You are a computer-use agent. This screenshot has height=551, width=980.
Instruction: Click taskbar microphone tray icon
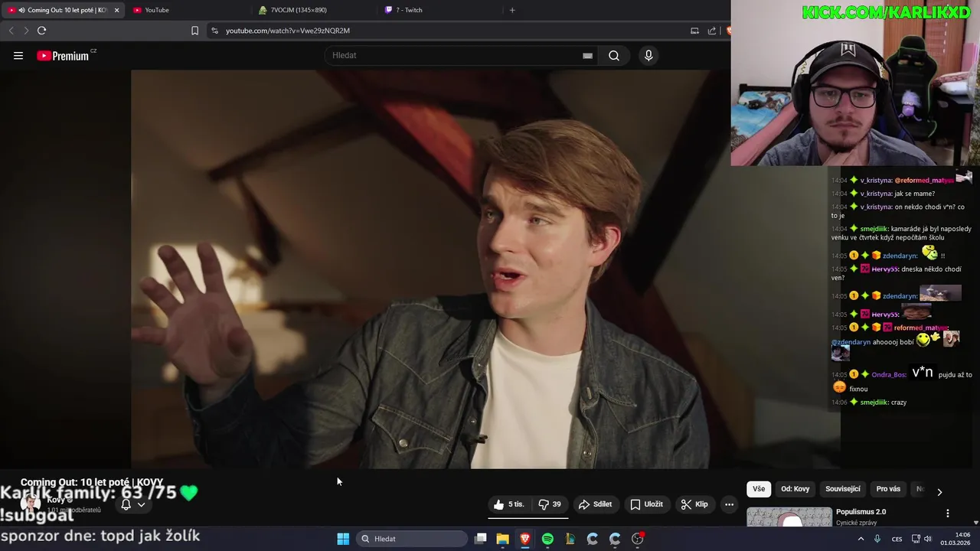(x=877, y=539)
